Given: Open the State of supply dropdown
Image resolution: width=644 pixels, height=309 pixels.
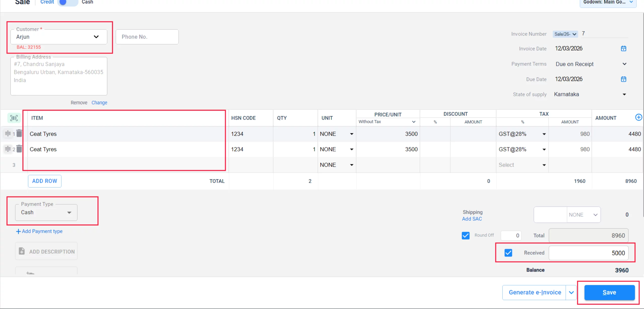Looking at the screenshot, I should 625,94.
